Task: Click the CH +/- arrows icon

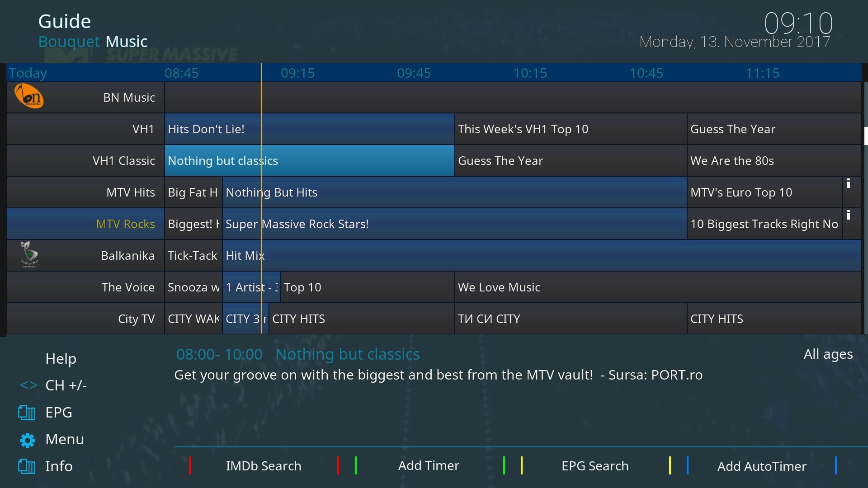Action: tap(28, 385)
